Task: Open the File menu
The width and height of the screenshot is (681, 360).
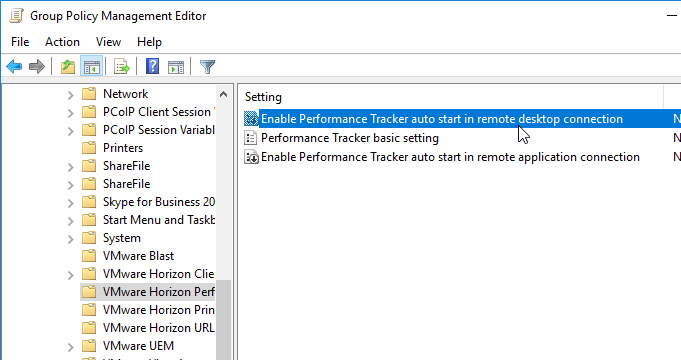Action: [x=20, y=42]
